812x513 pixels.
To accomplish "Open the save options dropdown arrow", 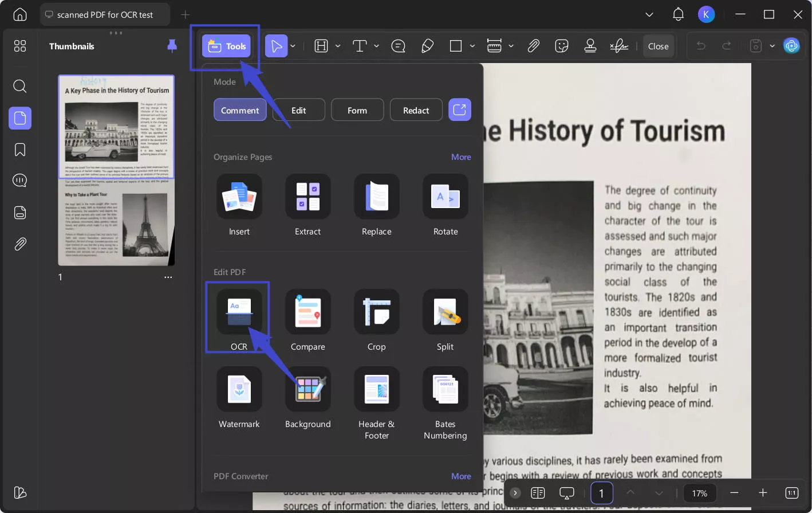I will [772, 46].
